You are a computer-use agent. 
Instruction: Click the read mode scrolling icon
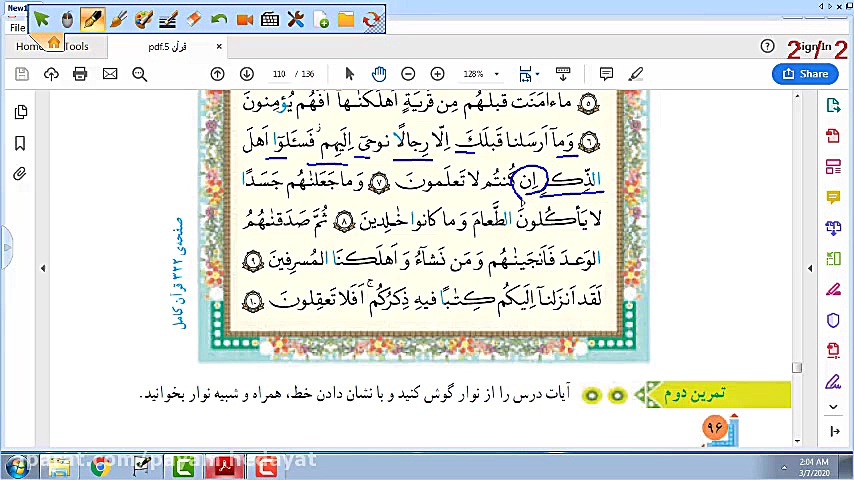[563, 74]
